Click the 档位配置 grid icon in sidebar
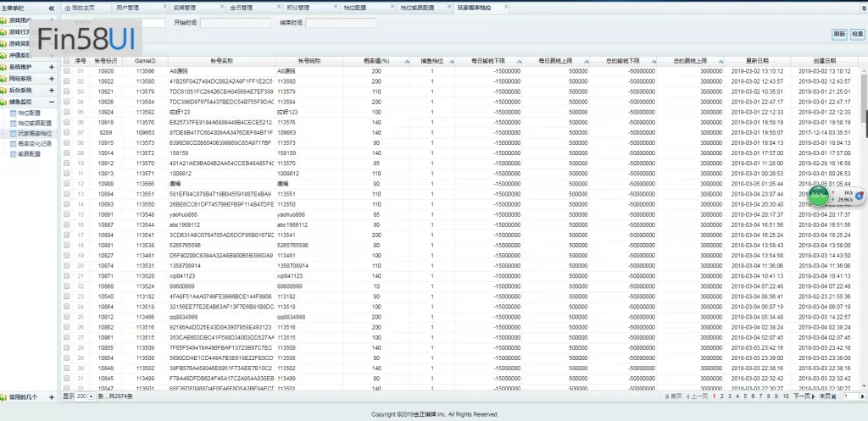 [x=13, y=112]
